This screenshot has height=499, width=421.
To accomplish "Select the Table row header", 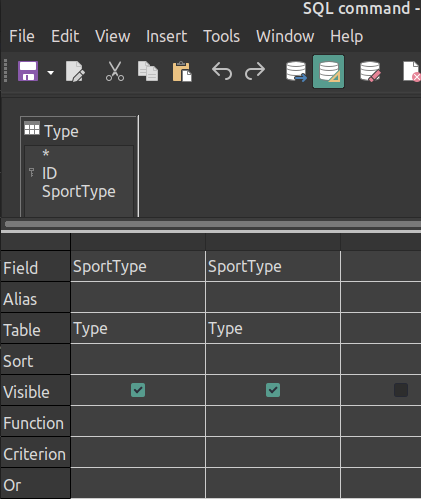I will (x=35, y=329).
